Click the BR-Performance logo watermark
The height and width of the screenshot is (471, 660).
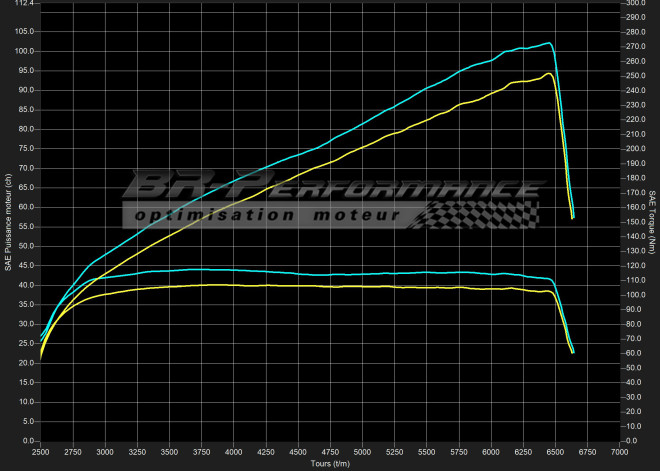330,187
